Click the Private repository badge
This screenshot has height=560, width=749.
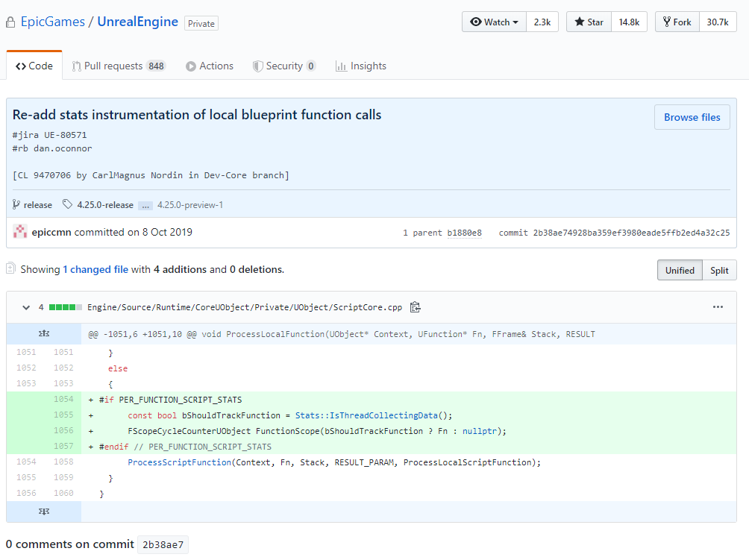201,23
